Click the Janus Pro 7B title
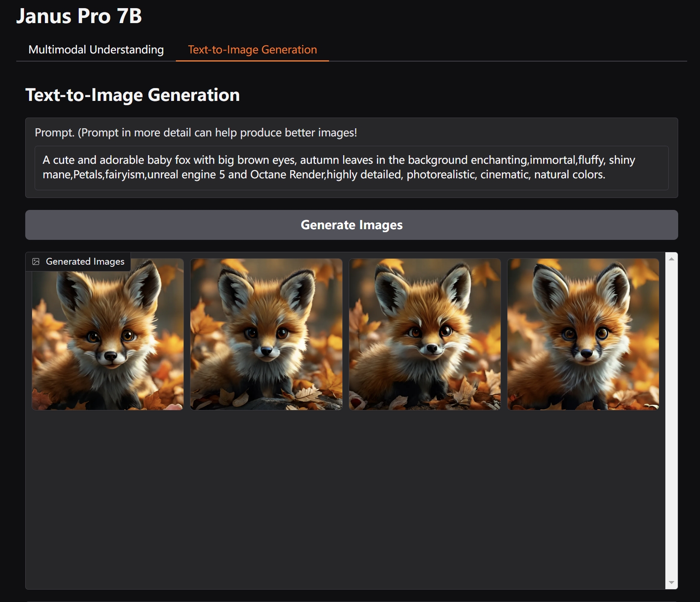 (x=79, y=16)
